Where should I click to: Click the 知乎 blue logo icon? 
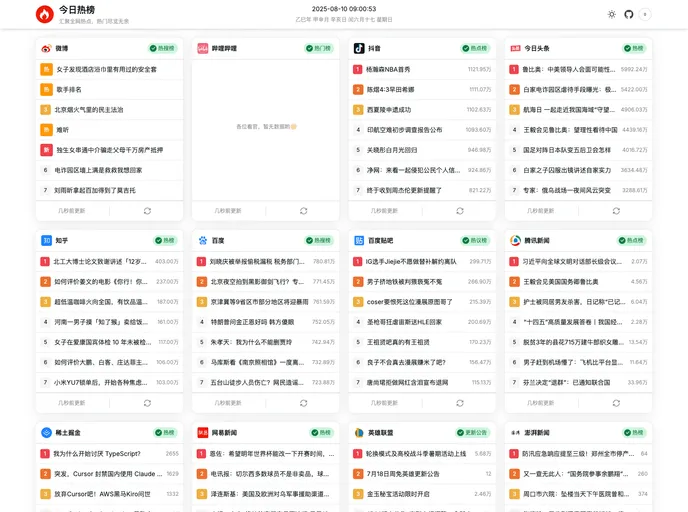pyautogui.click(x=46, y=240)
